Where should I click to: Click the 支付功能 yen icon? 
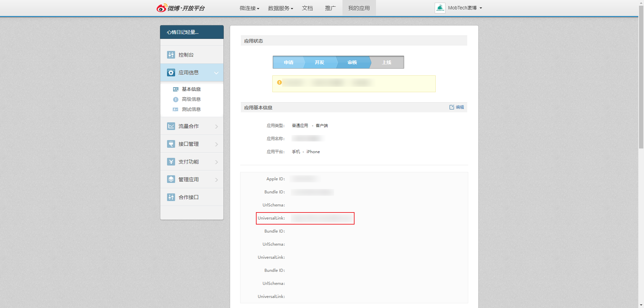pyautogui.click(x=171, y=162)
